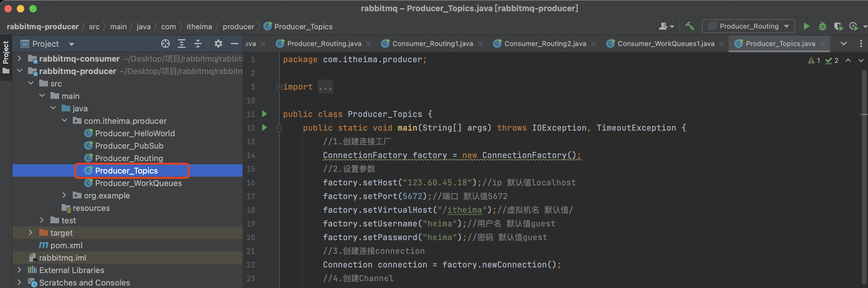
Task: Run with Coverage shield icon
Action: pyautogui.click(x=838, y=26)
